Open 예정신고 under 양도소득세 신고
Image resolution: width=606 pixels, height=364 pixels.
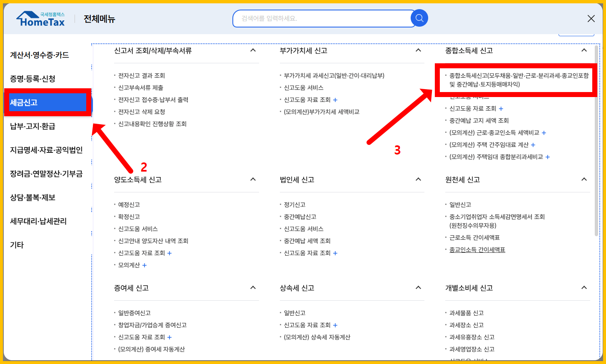click(128, 204)
